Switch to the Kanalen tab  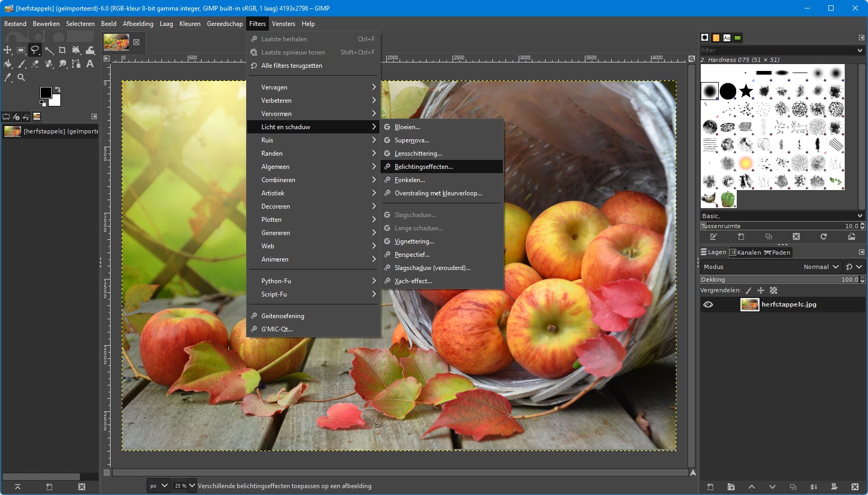coord(745,253)
